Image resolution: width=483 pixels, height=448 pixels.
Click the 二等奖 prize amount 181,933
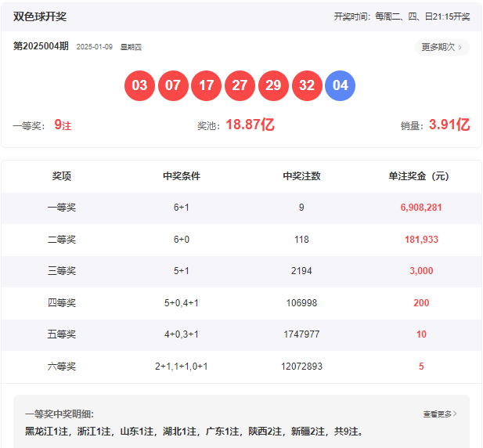click(x=421, y=240)
